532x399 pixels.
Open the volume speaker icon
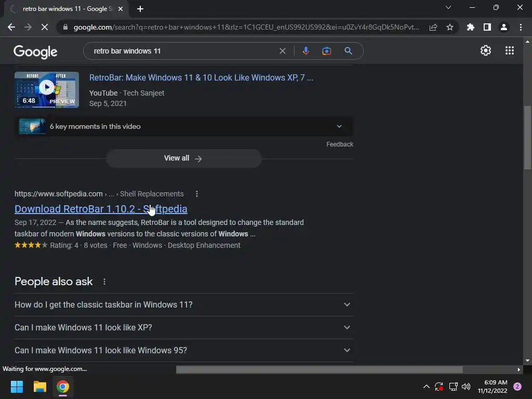pos(466,387)
